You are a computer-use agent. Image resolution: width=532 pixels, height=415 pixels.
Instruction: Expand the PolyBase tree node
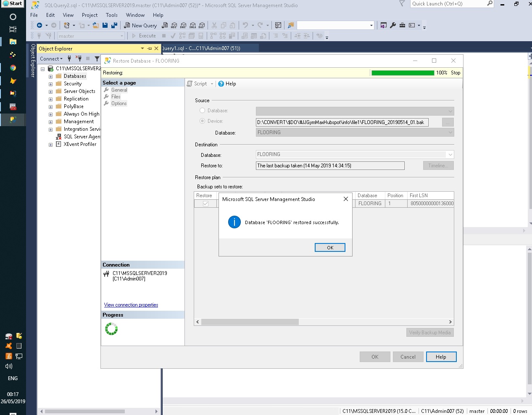pos(51,107)
